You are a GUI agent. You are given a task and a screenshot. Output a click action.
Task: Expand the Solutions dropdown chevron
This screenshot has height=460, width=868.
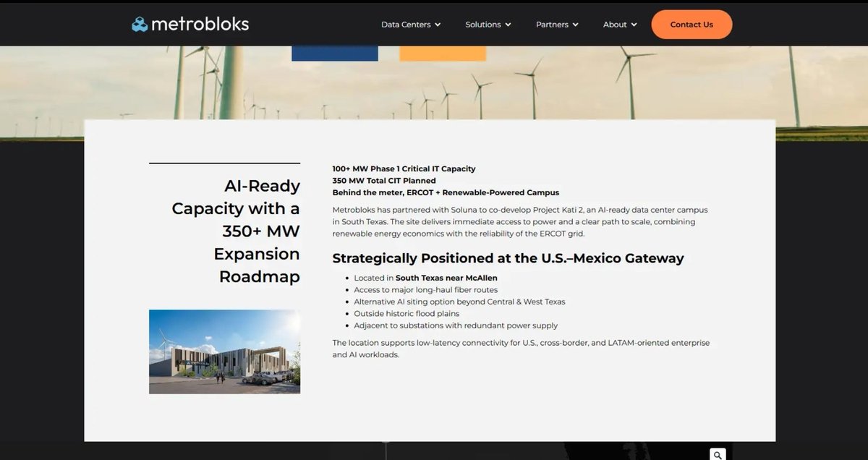508,25
